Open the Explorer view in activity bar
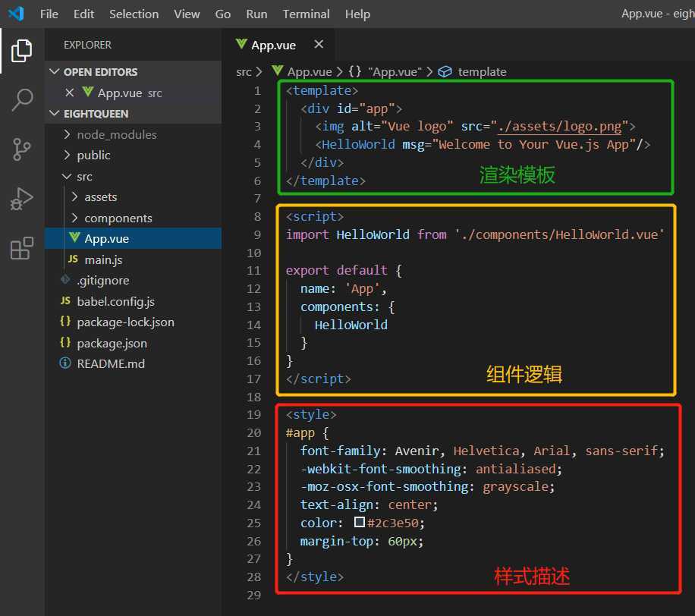Viewport: 695px width, 616px height. (21, 50)
